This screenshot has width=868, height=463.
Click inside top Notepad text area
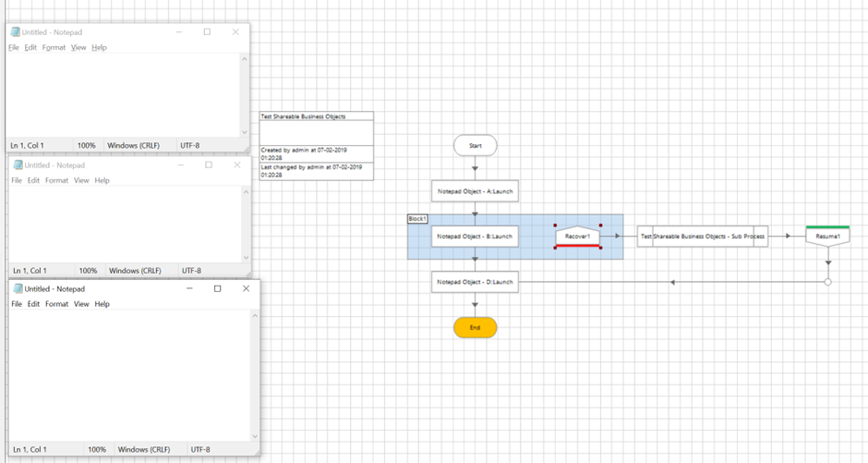(122, 95)
